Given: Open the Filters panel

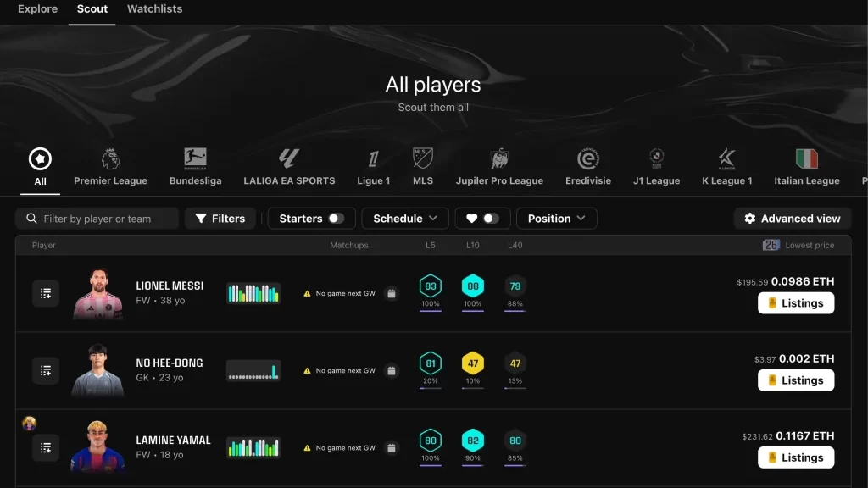Looking at the screenshot, I should [x=220, y=219].
